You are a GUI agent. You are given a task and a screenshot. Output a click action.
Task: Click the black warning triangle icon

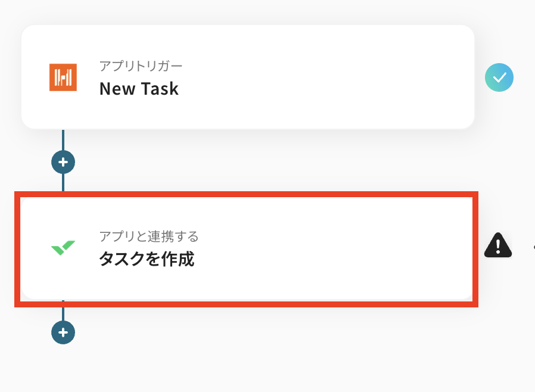tap(497, 244)
